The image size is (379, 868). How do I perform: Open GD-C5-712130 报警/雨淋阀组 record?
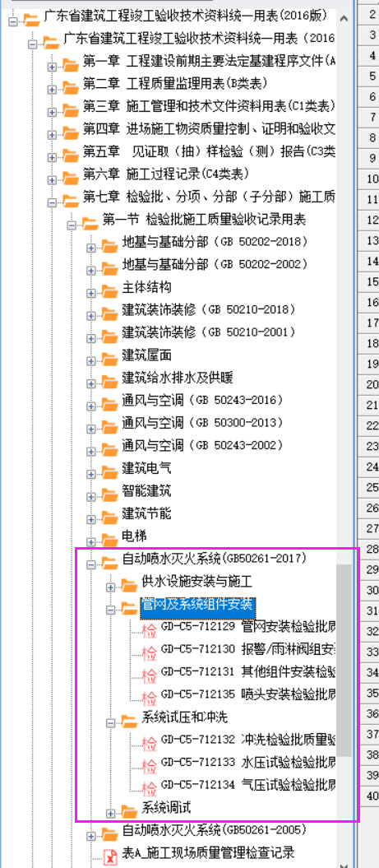[248, 649]
